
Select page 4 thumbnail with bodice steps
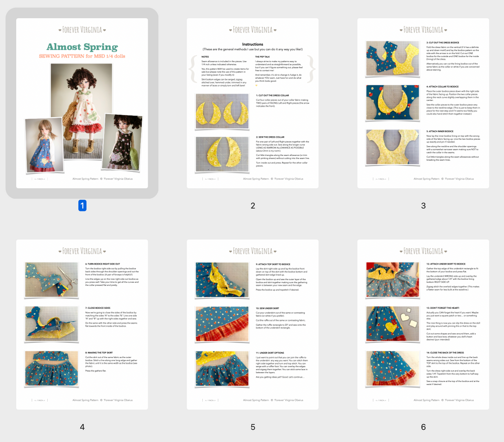82,324
